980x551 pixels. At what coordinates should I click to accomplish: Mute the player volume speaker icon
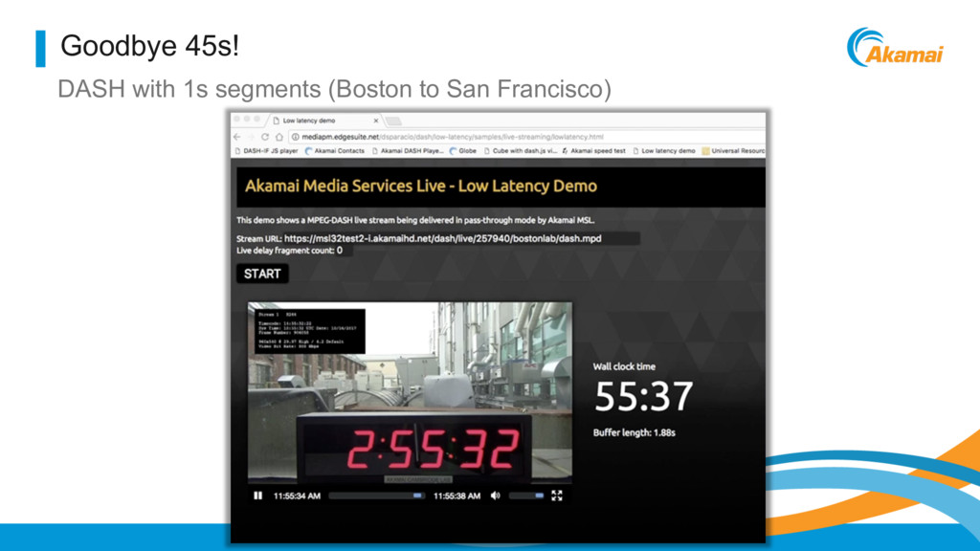(496, 496)
